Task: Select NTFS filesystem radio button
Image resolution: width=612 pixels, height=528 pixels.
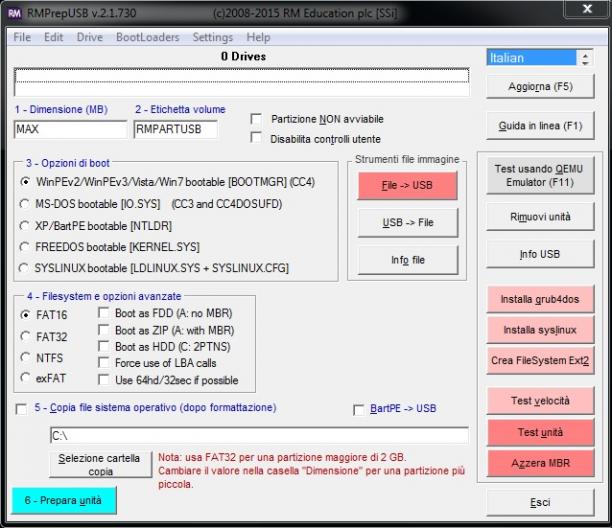Action: click(25, 357)
